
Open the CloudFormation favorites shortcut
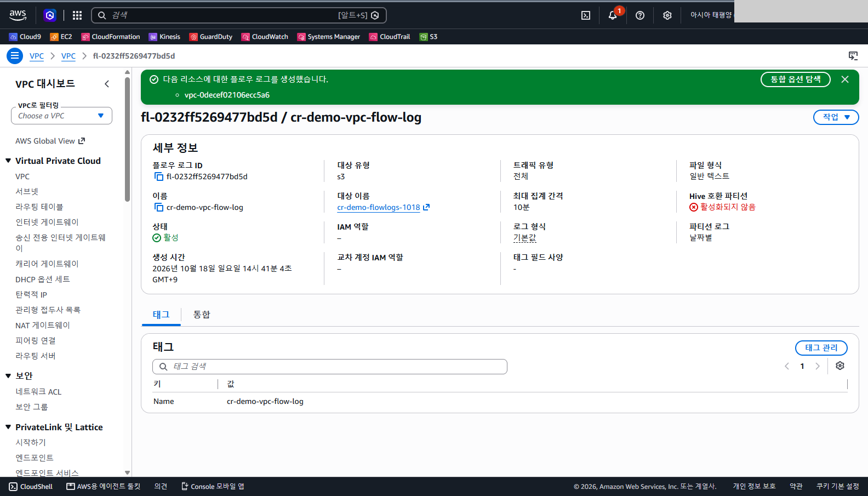(x=111, y=37)
